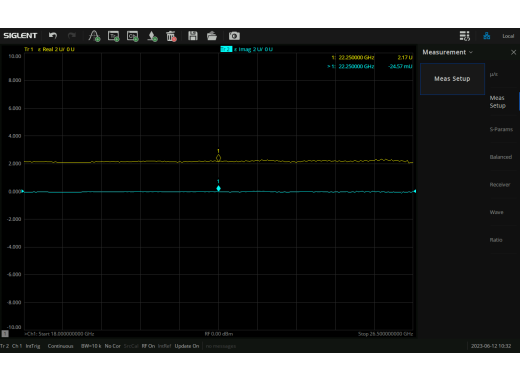Switch to the S-Params tab
Viewport: 520px width, 380px height.
[x=501, y=129]
